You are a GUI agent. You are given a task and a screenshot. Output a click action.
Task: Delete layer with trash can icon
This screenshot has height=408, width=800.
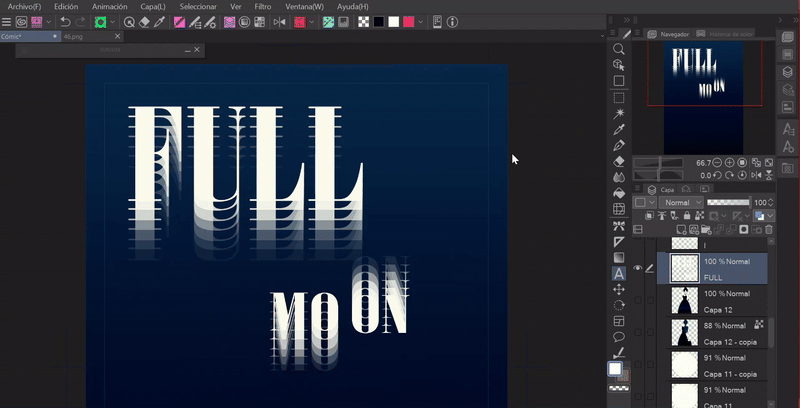click(769, 230)
